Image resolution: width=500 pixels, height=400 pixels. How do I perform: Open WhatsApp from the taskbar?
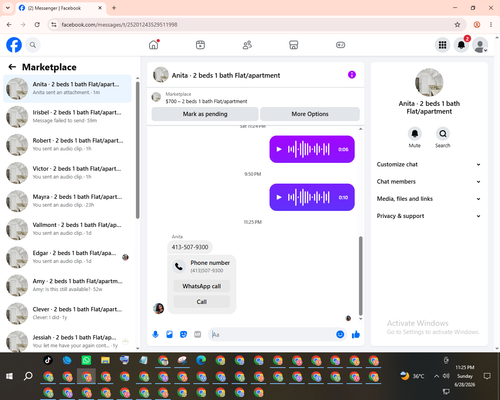(x=86, y=360)
